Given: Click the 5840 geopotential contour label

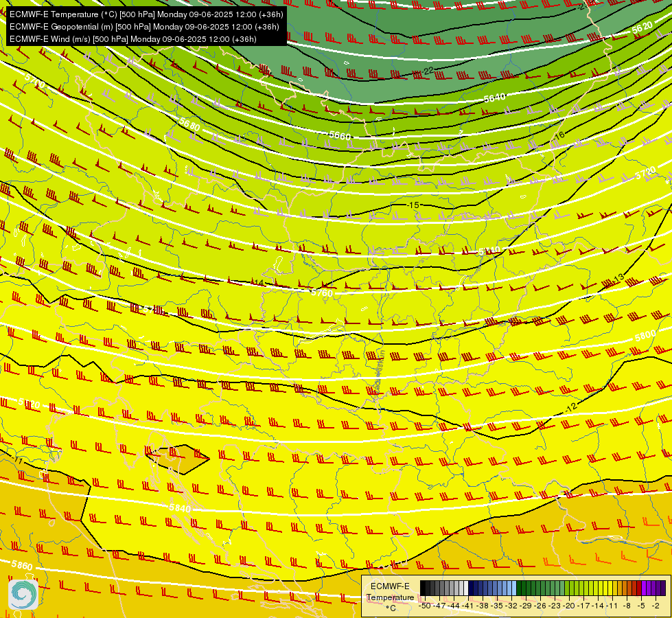Looking at the screenshot, I should 180,508.
